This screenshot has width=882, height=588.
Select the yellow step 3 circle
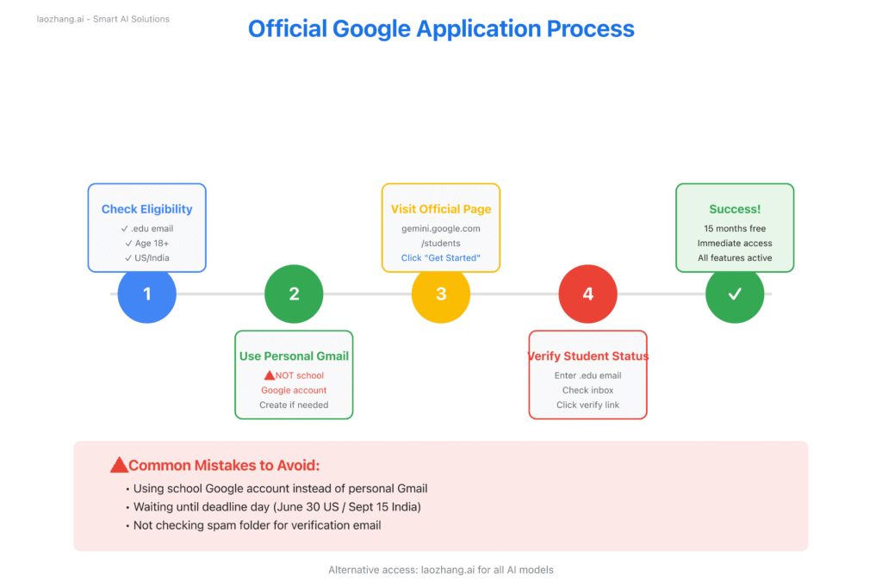coord(441,294)
